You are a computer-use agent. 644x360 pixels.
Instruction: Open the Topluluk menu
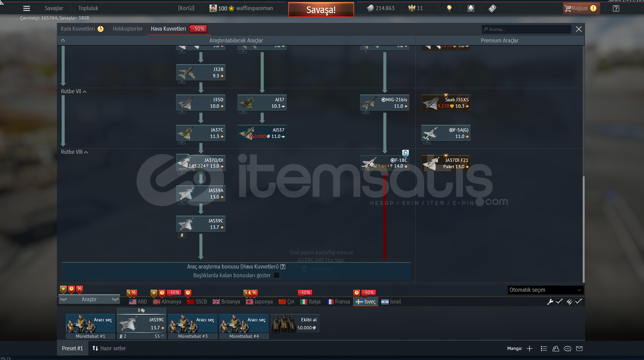click(88, 8)
